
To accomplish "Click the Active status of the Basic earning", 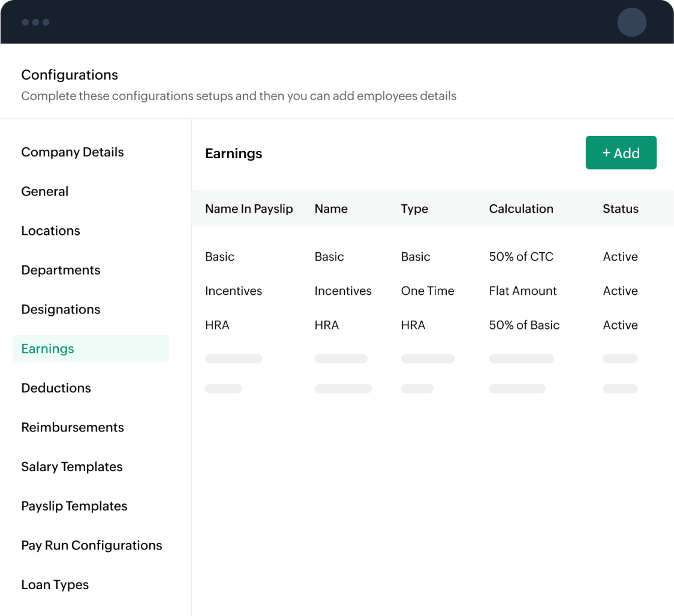I will (620, 256).
